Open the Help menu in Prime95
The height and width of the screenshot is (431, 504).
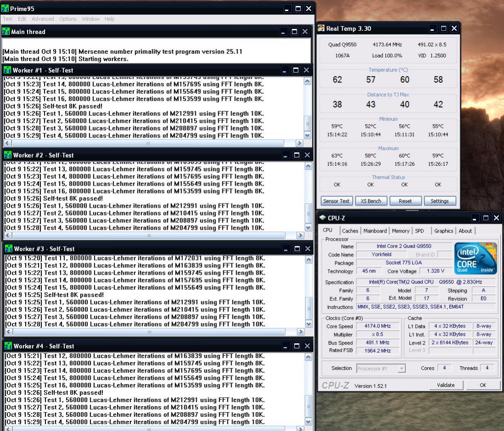pyautogui.click(x=110, y=19)
